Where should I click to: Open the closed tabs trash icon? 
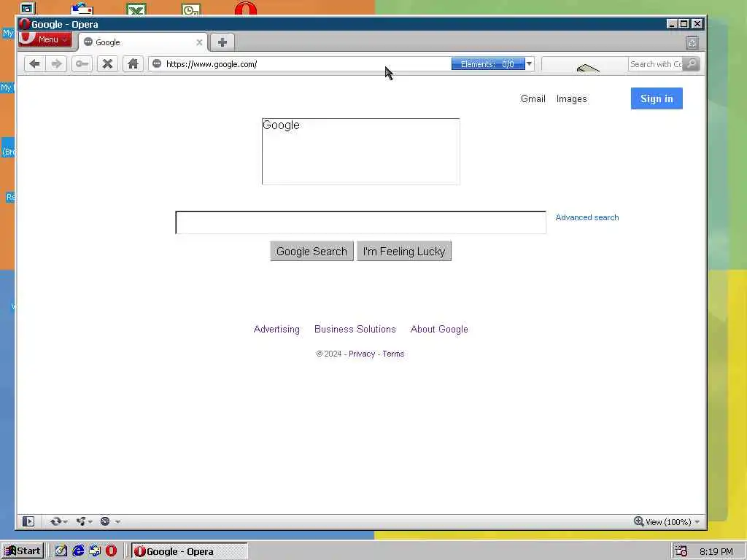(692, 43)
